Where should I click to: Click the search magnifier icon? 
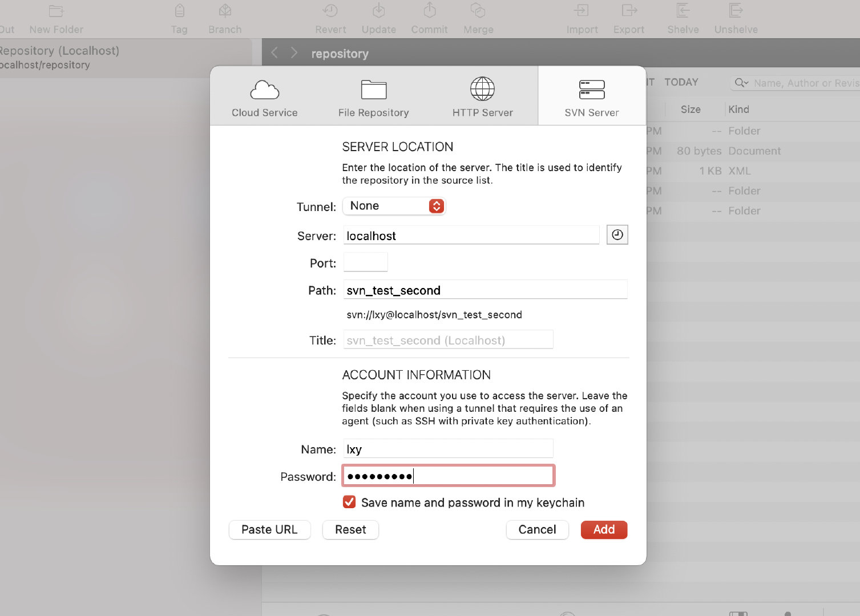tap(741, 83)
